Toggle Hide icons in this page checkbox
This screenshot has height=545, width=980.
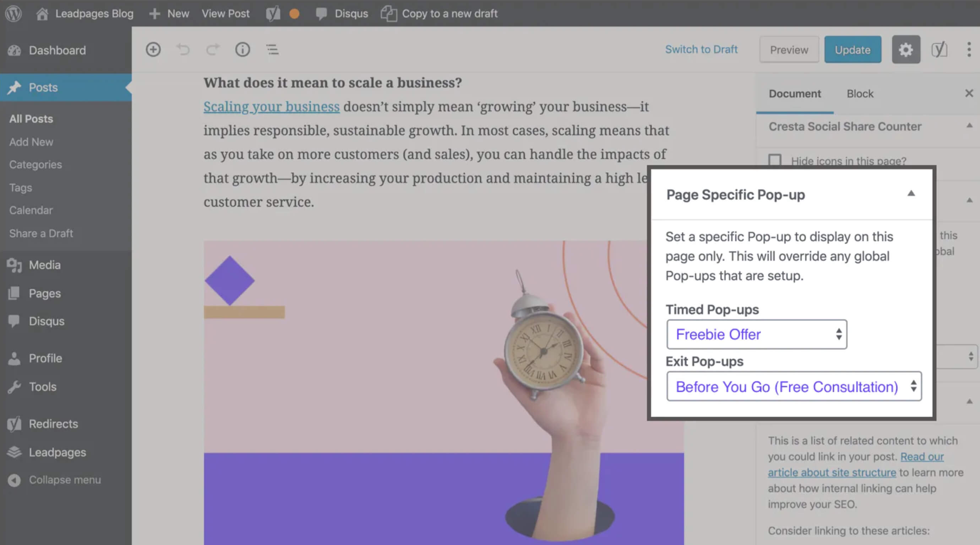point(775,160)
